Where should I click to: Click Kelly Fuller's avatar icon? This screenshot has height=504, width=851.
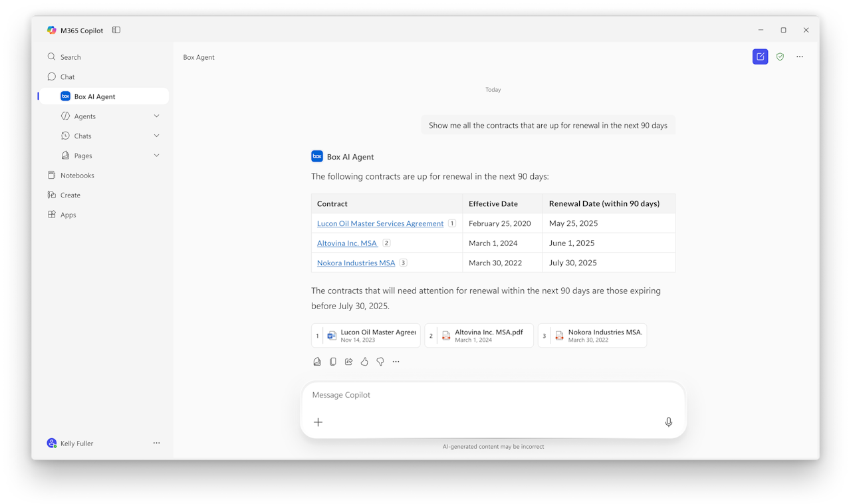click(x=52, y=443)
